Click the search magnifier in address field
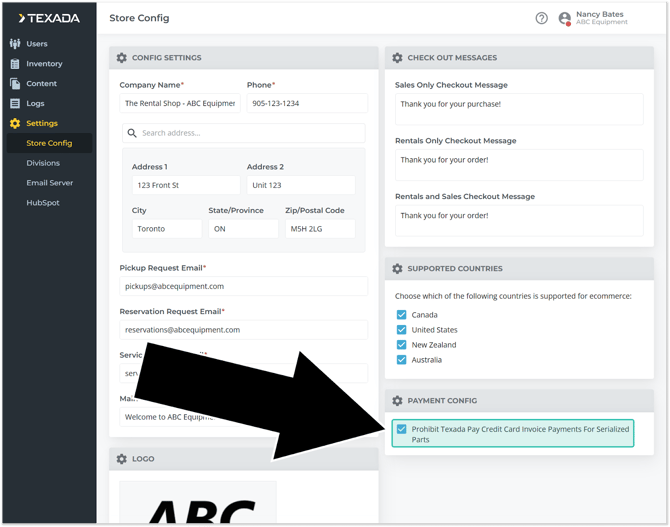The height and width of the screenshot is (527, 670). click(x=132, y=133)
